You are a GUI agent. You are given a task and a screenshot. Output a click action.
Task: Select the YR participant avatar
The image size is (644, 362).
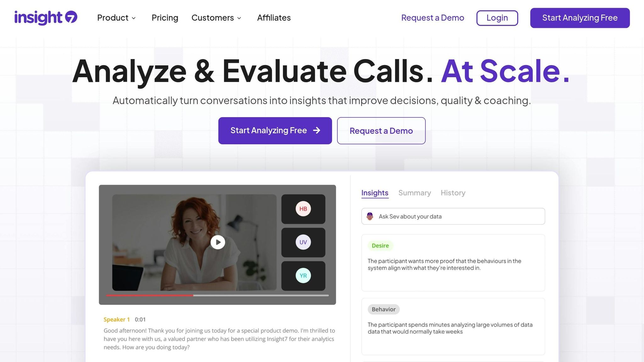click(x=303, y=276)
